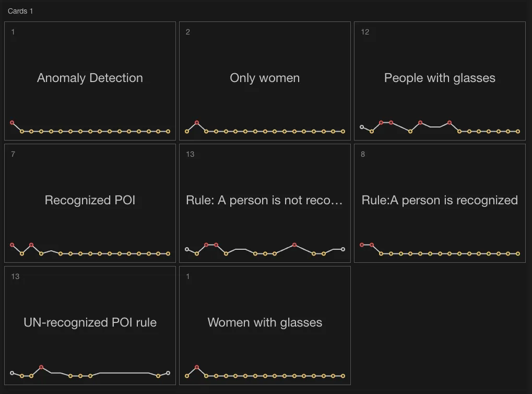Select the Rule: A person is not reco… card

point(265,203)
